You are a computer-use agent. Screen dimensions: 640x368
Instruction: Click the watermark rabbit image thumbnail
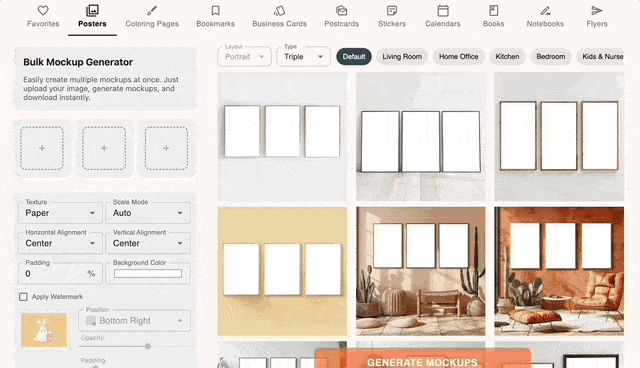pos(44,330)
